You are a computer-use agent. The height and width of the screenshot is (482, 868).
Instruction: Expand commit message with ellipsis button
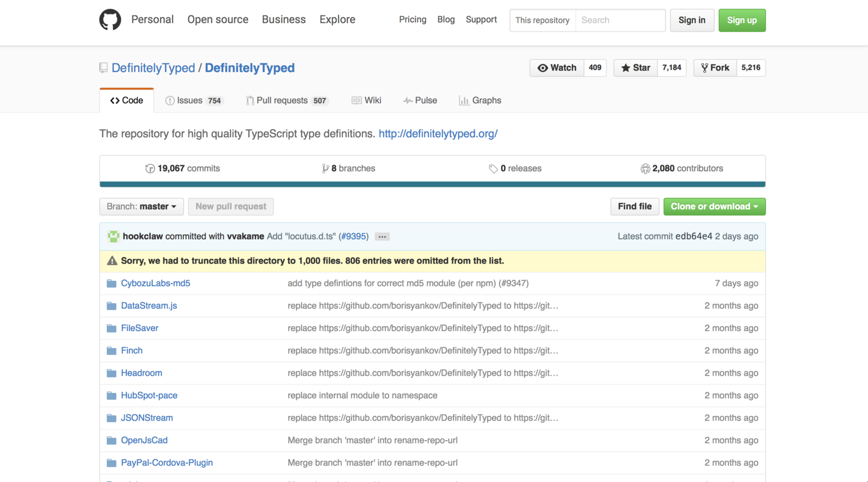(382, 237)
